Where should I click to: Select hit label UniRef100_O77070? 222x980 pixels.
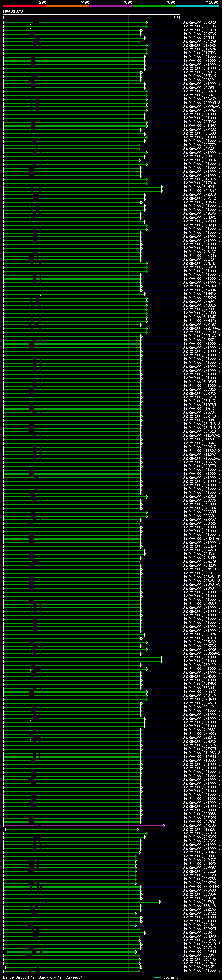click(199, 833)
